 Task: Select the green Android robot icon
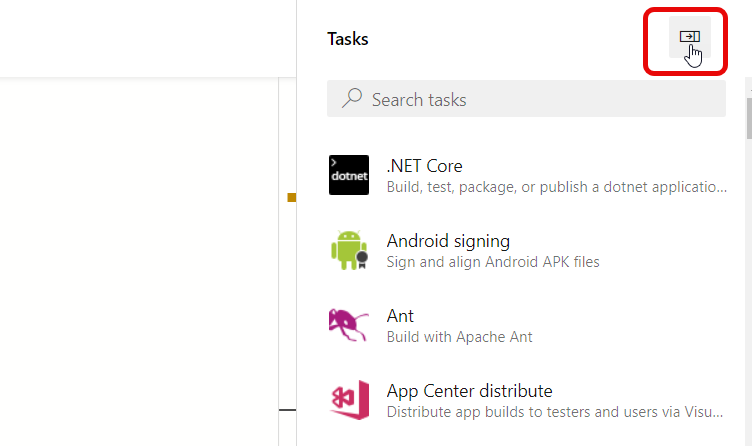pos(349,250)
